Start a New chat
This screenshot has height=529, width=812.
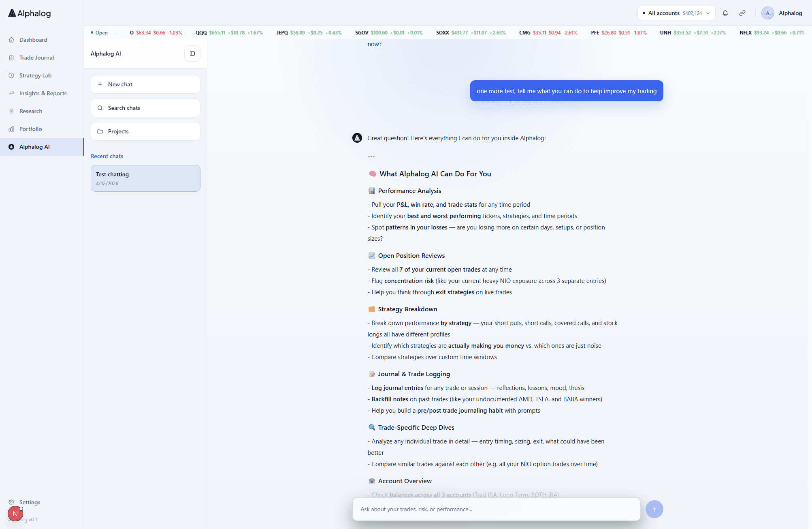[145, 84]
